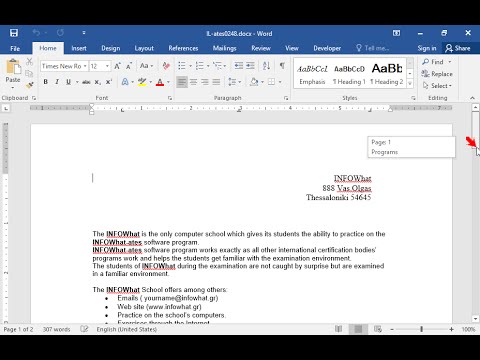This screenshot has height=360, width=480.
Task: Click the Cut scissors icon
Action: 30,61
